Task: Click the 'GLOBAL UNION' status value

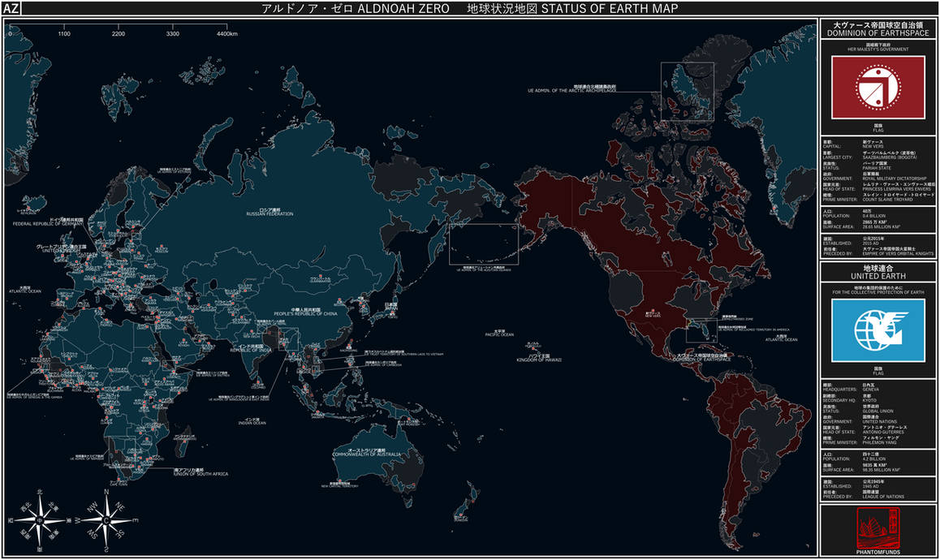Action: point(877,411)
